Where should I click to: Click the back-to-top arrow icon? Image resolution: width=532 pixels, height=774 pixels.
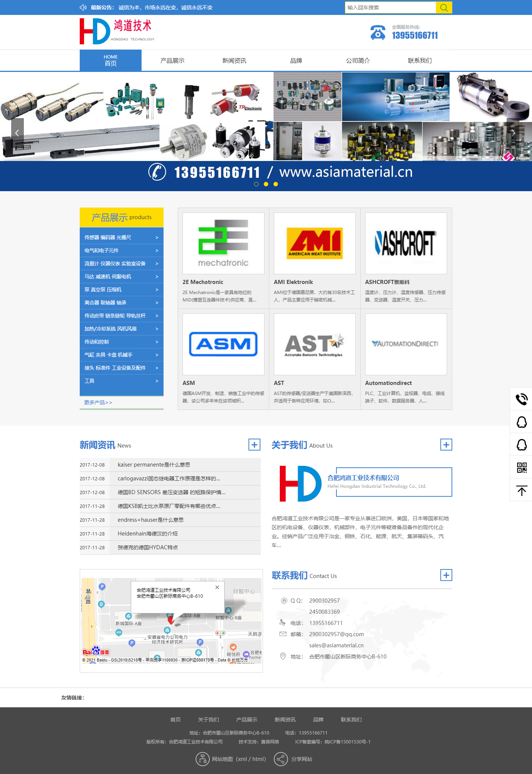pyautogui.click(x=521, y=490)
